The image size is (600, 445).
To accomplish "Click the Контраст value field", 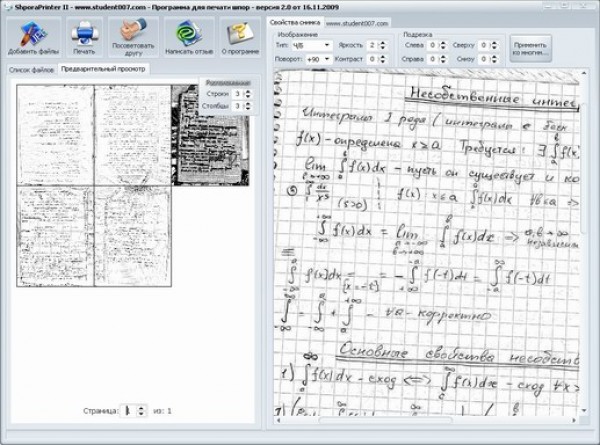I will [372, 59].
